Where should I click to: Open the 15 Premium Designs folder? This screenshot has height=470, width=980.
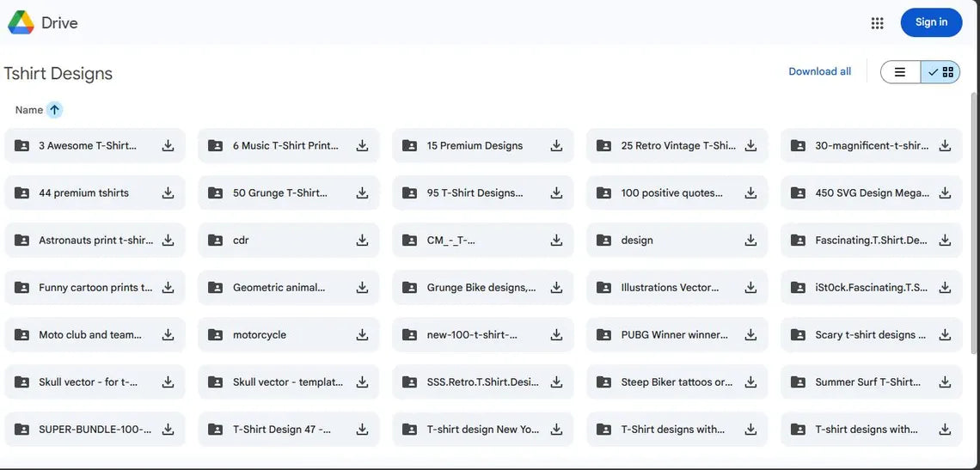[483, 145]
